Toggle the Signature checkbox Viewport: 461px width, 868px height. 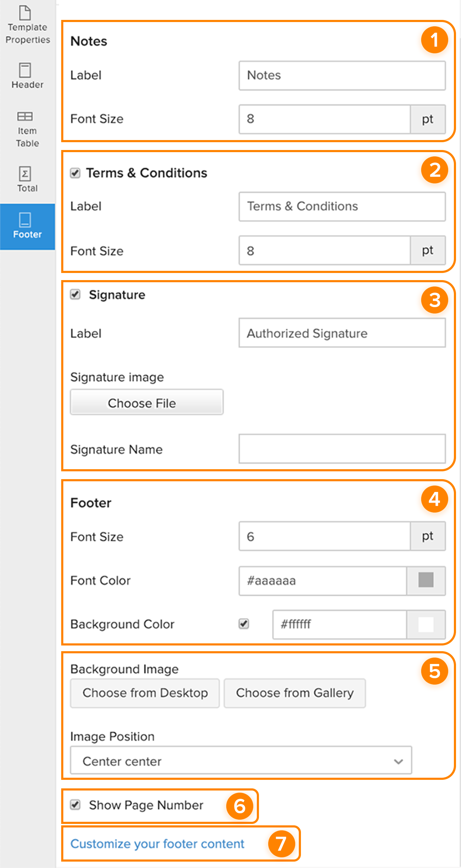[75, 294]
